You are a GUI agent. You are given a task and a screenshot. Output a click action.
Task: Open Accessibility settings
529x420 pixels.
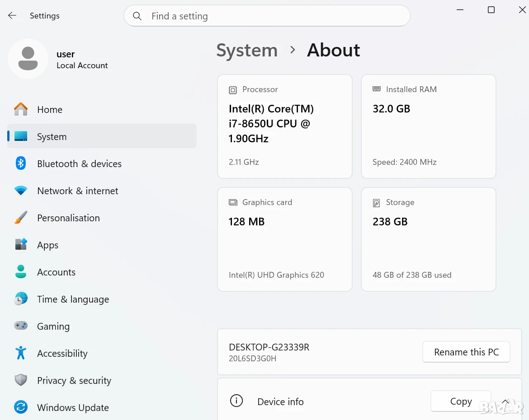[102, 353]
